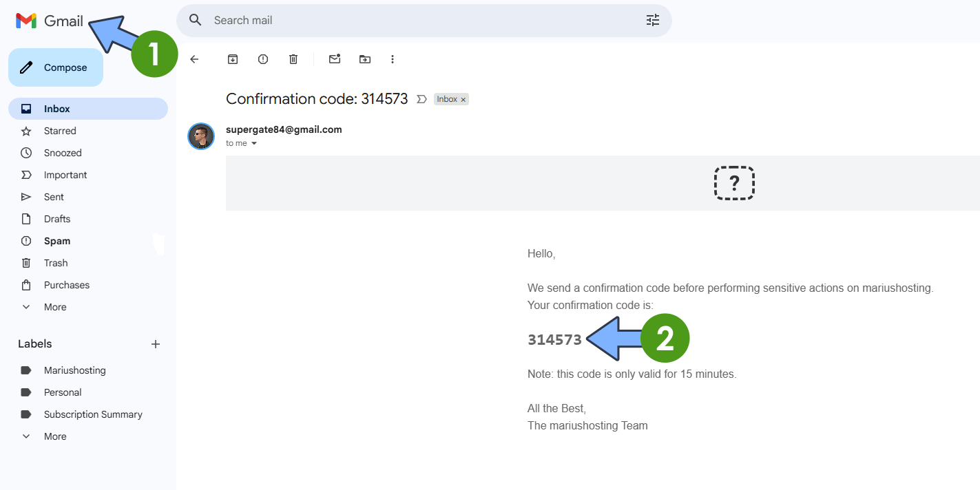
Task: Remove the Inbox label from this email
Action: (463, 100)
